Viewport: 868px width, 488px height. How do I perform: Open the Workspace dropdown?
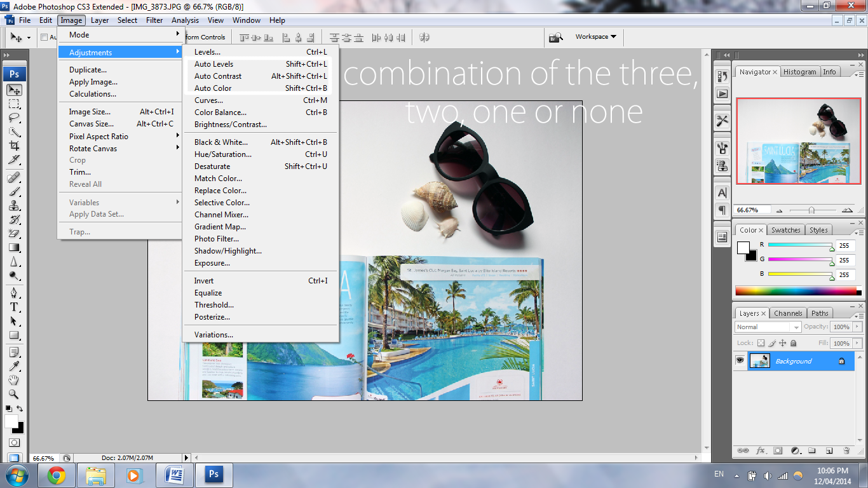click(595, 37)
